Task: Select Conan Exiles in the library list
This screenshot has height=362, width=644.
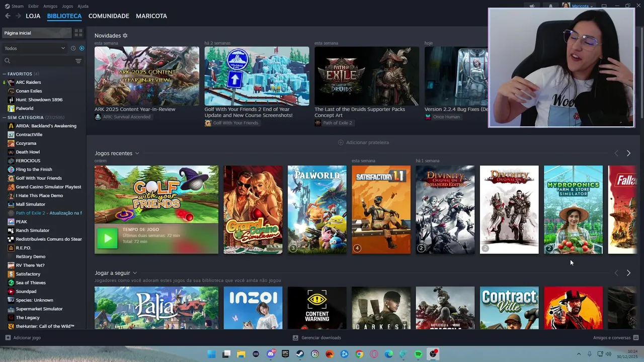Action: pos(29,91)
